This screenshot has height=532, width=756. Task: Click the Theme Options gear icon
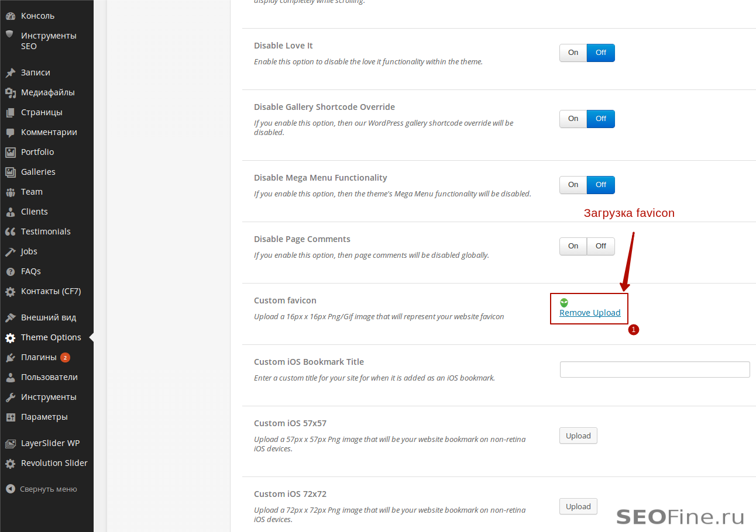tap(11, 337)
